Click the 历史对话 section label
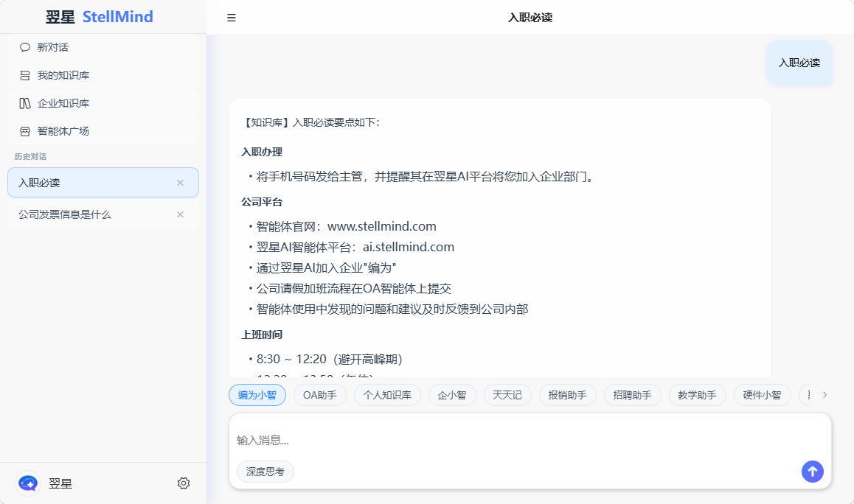Screen dimensions: 854x504 click(x=30, y=157)
